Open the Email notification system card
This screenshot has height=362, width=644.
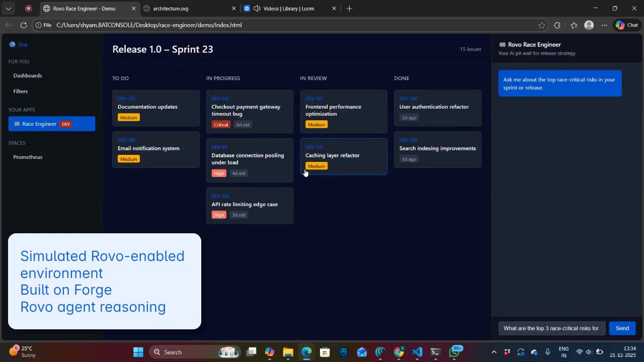coord(156,149)
